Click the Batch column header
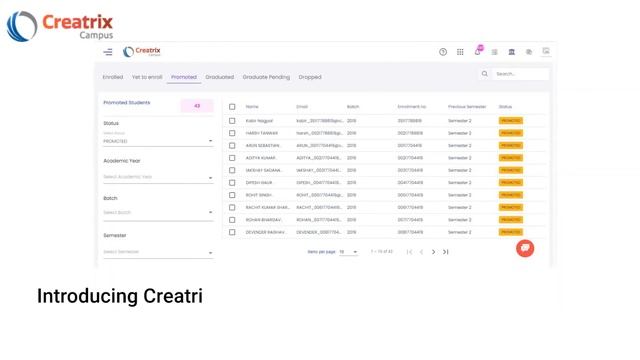The image size is (640, 360). coord(353,107)
